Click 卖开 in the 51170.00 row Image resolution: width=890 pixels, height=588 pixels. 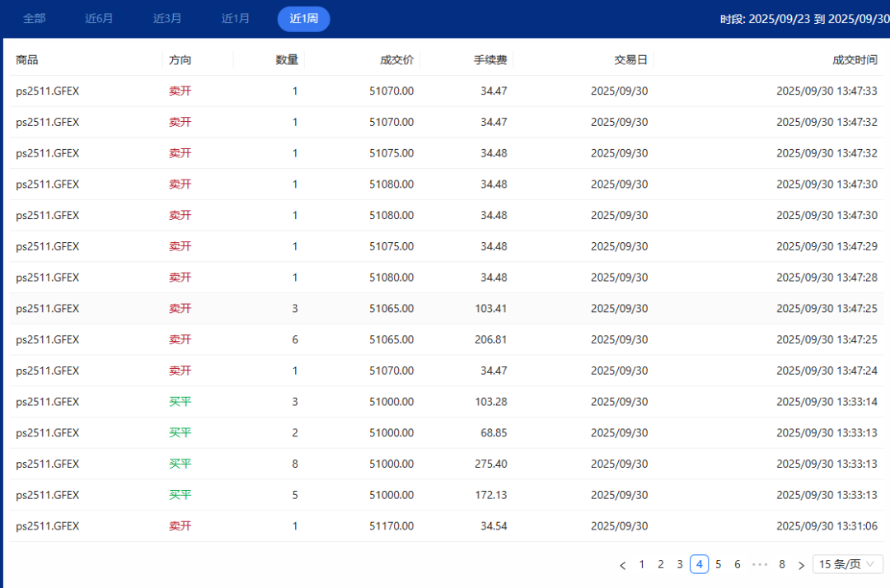point(180,526)
